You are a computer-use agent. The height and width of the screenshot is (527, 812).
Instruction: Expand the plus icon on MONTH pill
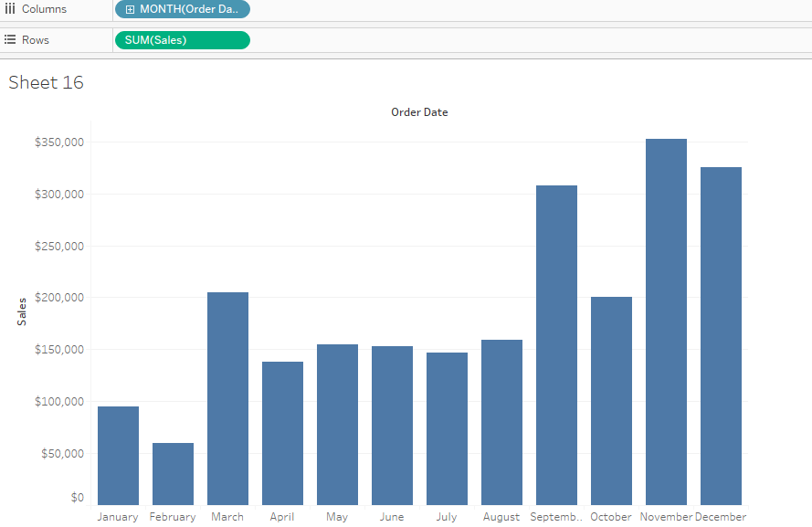(x=130, y=9)
